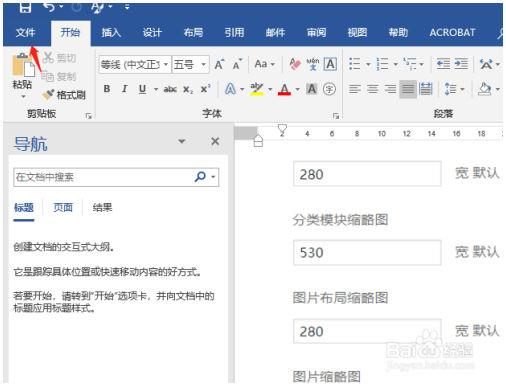506x386 pixels.
Task: Click the decrease indent icon
Action: tap(443, 64)
